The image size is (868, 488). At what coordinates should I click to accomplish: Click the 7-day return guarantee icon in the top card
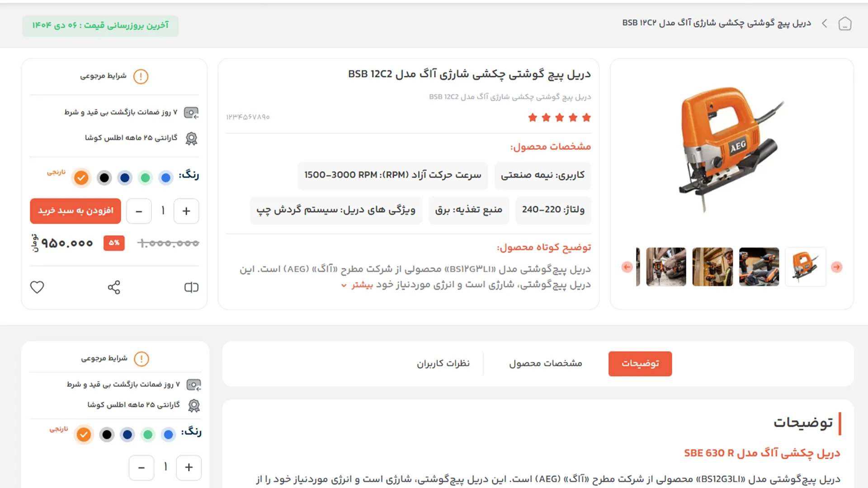click(191, 113)
